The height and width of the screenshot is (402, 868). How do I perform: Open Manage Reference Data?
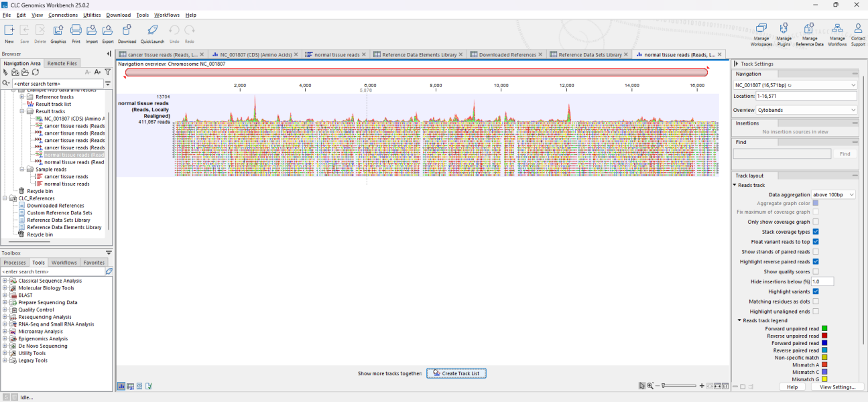810,29
